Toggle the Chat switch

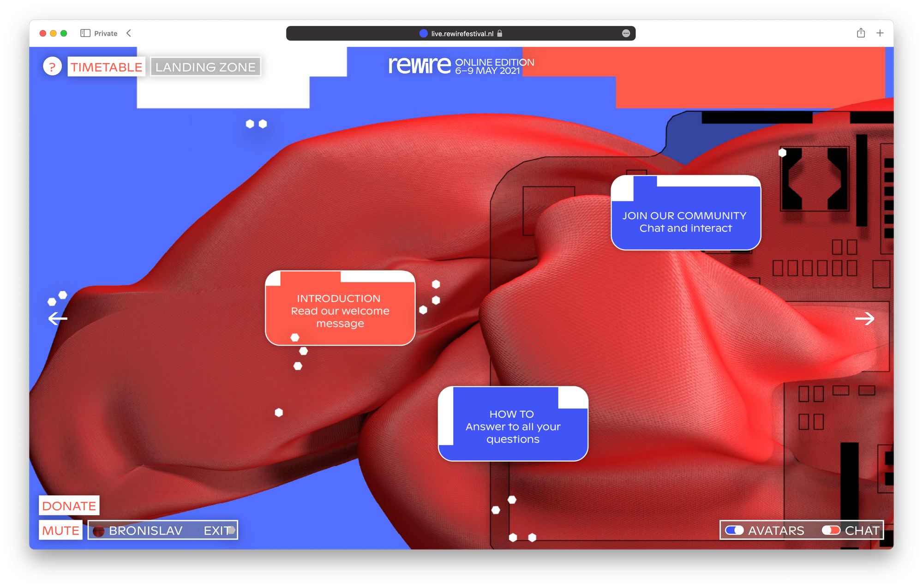pos(831,530)
